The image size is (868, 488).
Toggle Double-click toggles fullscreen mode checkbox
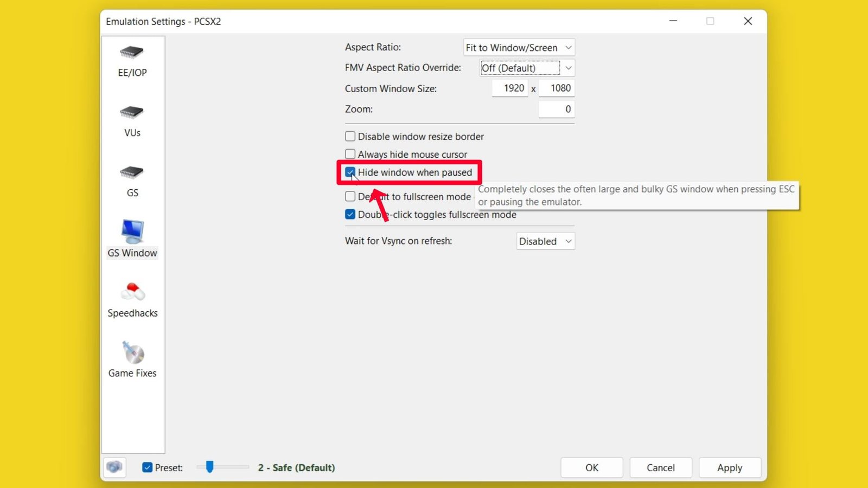click(350, 214)
